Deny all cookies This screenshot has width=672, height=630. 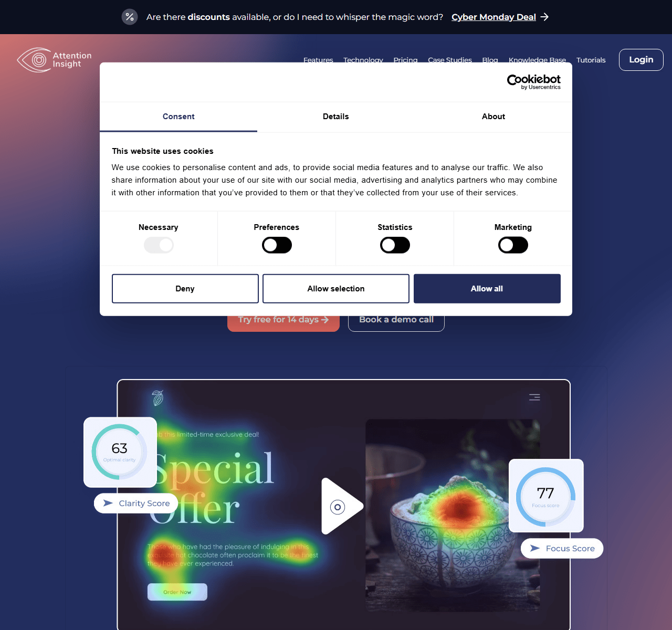185,289
